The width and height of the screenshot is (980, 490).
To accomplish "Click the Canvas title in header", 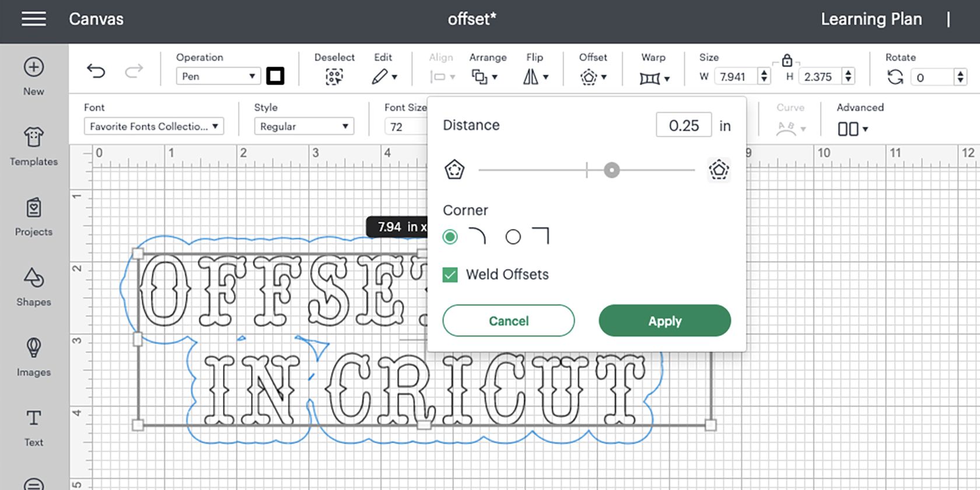I will tap(96, 19).
